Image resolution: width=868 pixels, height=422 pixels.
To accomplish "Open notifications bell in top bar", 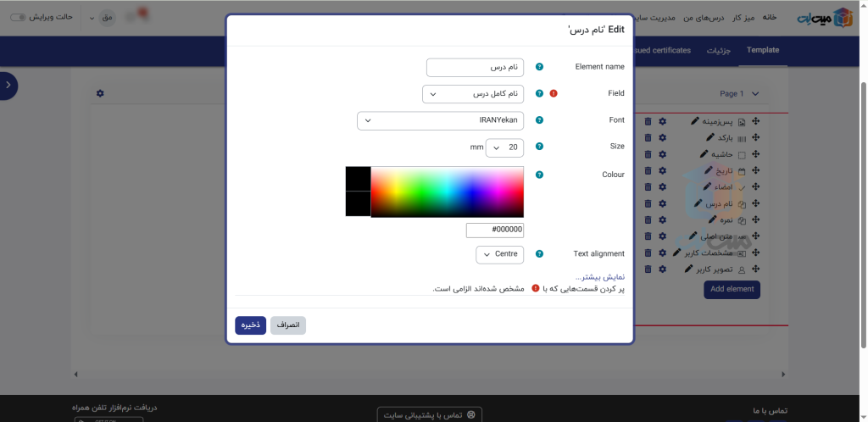I will 142,15.
